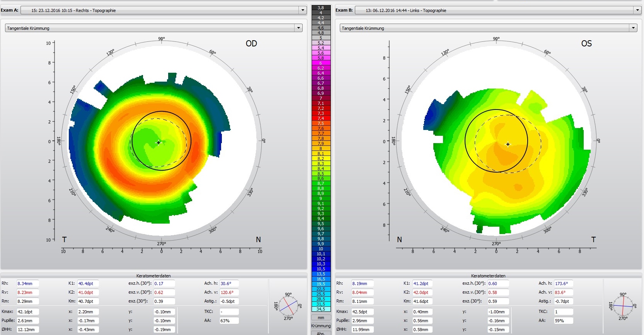Click the OS astigmatism axis compass icon
This screenshot has height=335, width=644.
point(623,306)
